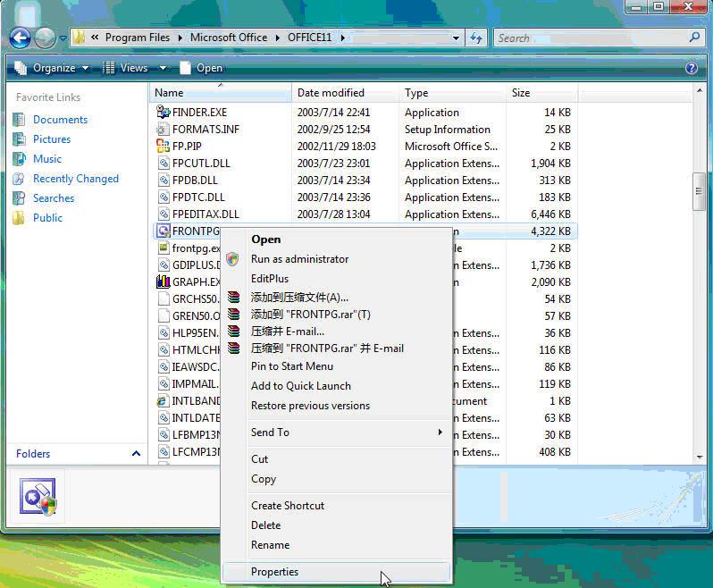Click the FrontPage preview thumbnail in details pane
Screen dimensions: 713x588
[38, 496]
